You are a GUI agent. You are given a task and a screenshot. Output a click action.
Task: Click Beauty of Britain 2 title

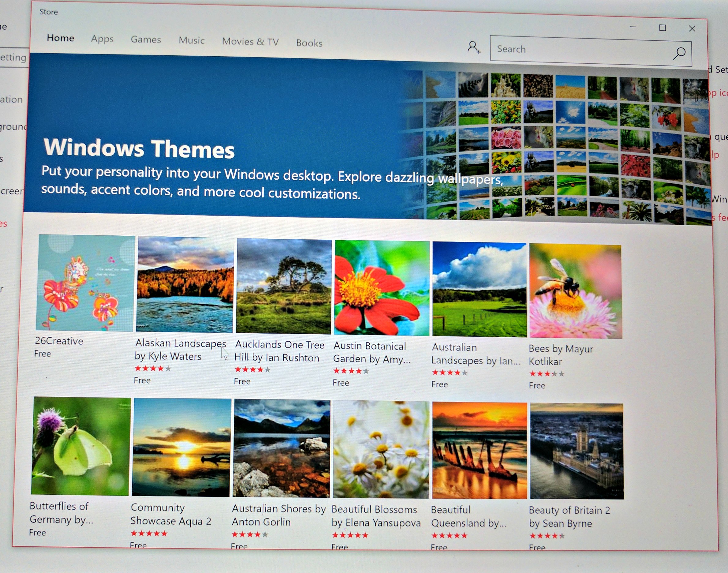[x=569, y=517]
